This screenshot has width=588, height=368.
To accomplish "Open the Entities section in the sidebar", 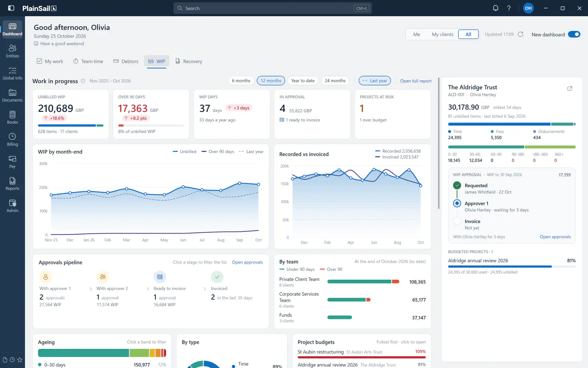I will (12, 52).
